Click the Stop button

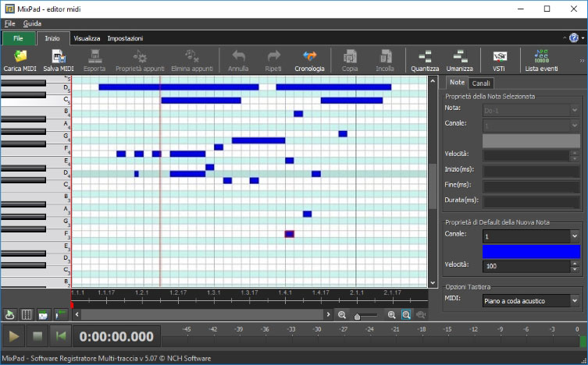[x=37, y=336]
